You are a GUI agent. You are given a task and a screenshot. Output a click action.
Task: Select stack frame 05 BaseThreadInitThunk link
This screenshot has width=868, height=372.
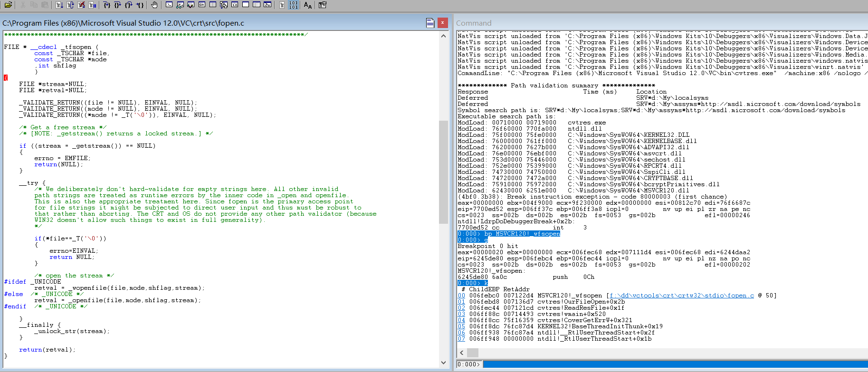click(x=461, y=326)
